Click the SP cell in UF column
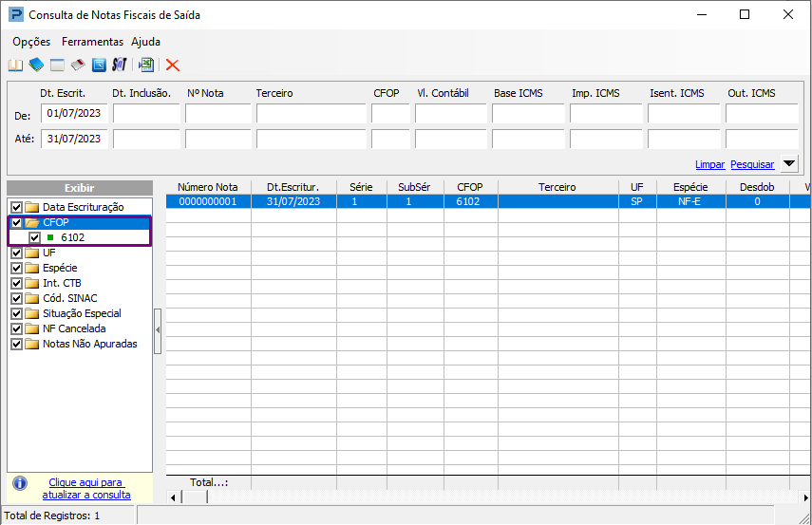The height and width of the screenshot is (525, 812). coord(637,201)
